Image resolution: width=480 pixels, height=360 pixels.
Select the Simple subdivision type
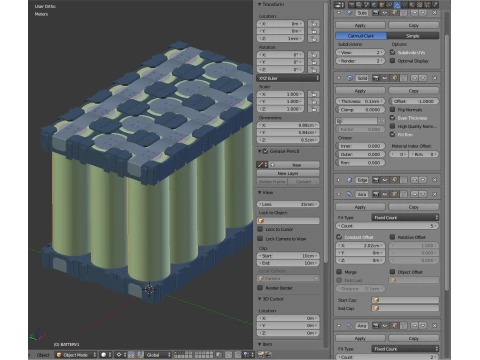[413, 36]
